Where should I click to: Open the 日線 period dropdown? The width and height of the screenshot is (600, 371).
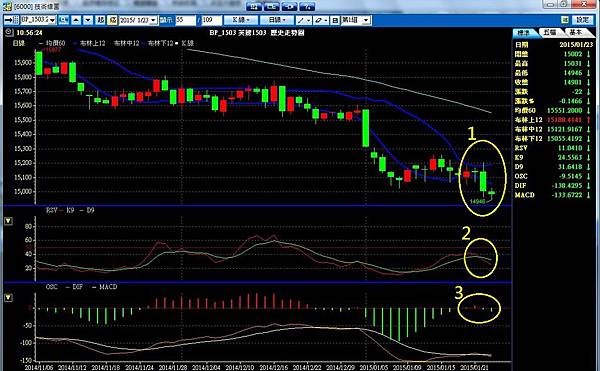[x=277, y=20]
